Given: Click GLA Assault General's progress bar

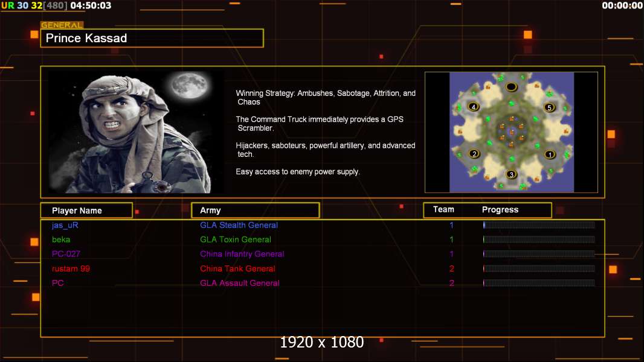Looking at the screenshot, I should click(539, 283).
